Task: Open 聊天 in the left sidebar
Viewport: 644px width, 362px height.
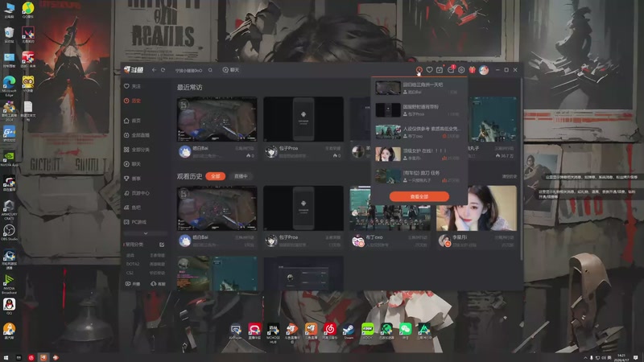Action: (x=133, y=164)
